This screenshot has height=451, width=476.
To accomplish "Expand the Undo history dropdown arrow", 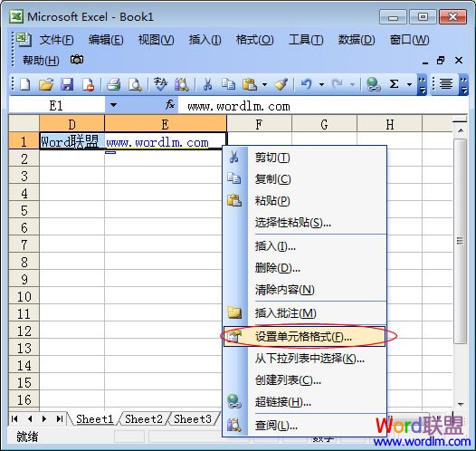I will pyautogui.click(x=321, y=84).
